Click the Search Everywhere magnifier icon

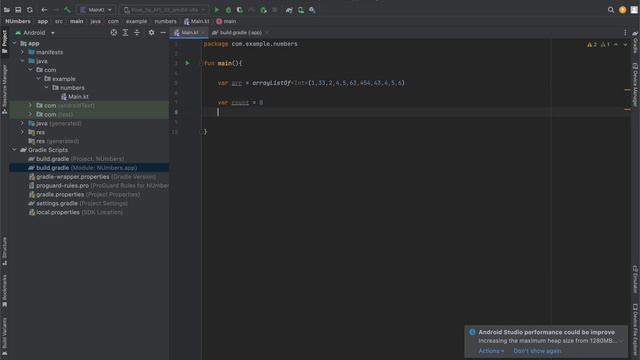pos(611,10)
